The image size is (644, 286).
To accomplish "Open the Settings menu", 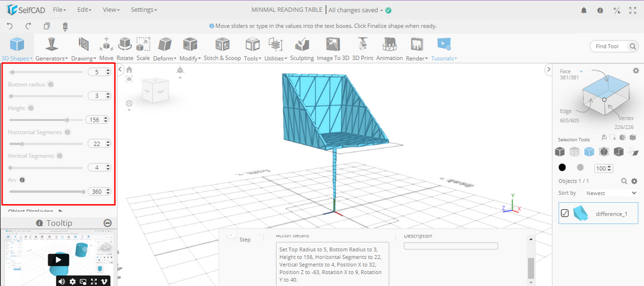I will pyautogui.click(x=144, y=10).
